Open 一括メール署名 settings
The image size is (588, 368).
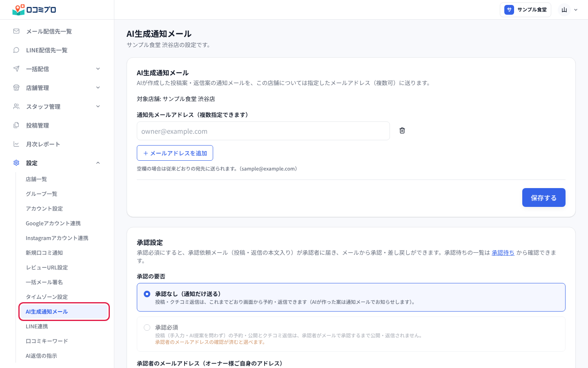point(44,282)
